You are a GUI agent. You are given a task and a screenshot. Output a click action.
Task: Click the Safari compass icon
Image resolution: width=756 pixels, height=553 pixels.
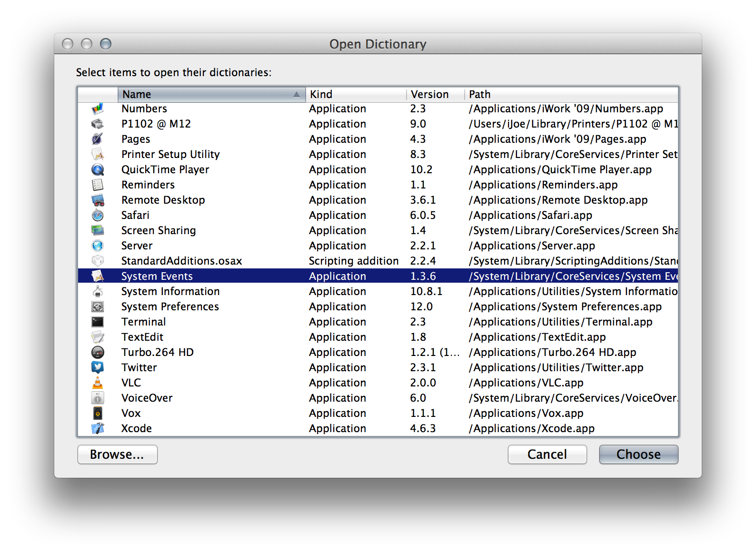[98, 215]
